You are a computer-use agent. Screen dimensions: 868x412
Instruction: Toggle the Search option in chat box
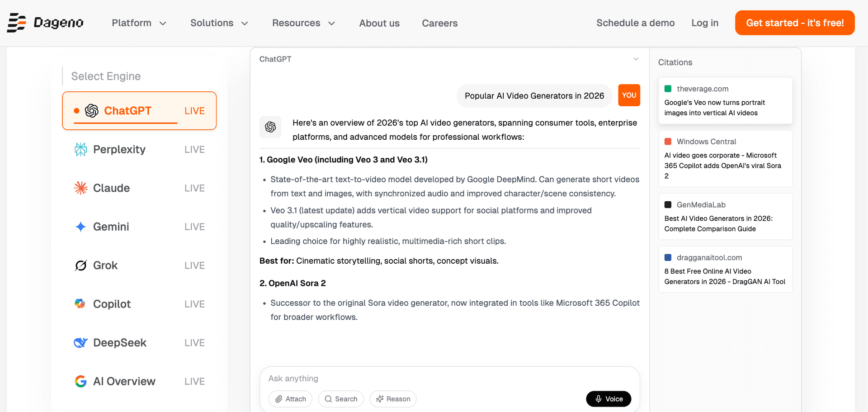[341, 399]
